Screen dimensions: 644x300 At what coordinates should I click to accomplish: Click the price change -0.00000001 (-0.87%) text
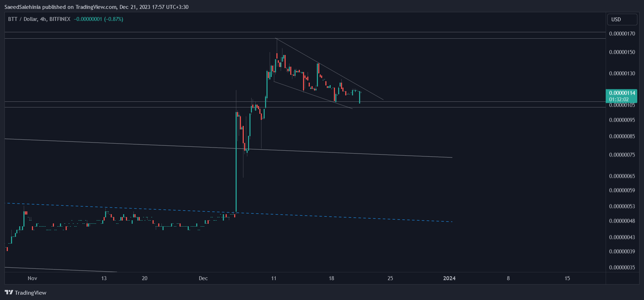(99, 19)
